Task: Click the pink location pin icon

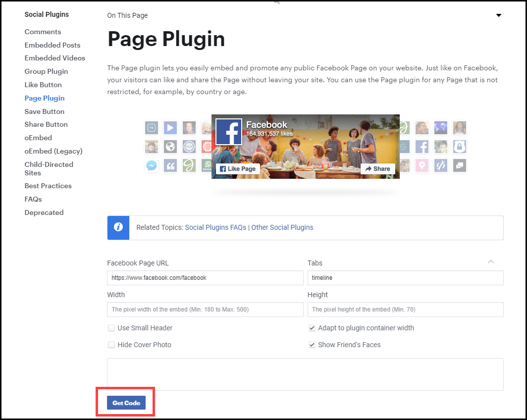Action: (422, 165)
